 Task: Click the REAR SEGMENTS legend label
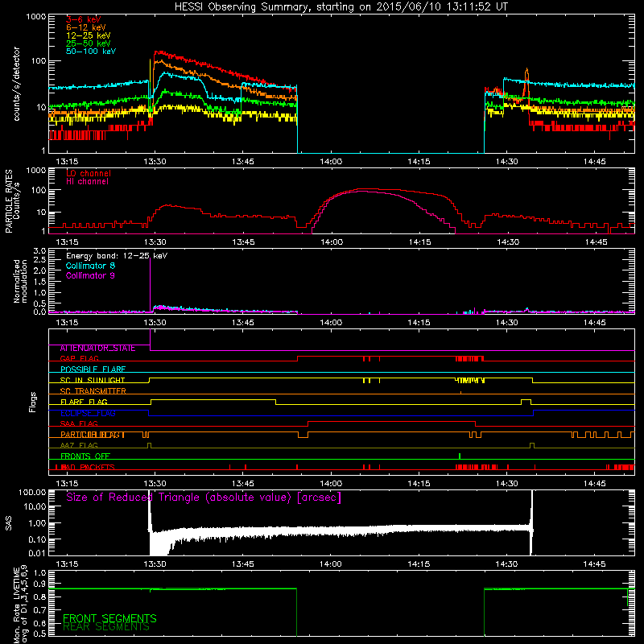coord(106,627)
